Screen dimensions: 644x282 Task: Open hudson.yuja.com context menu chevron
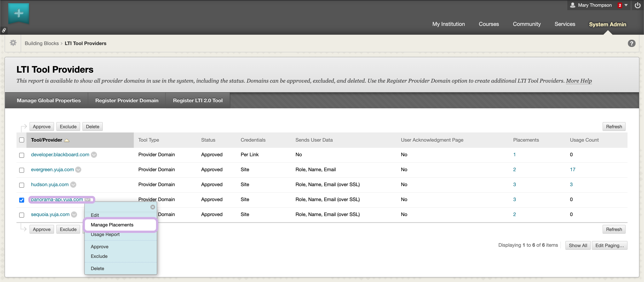[x=73, y=185]
